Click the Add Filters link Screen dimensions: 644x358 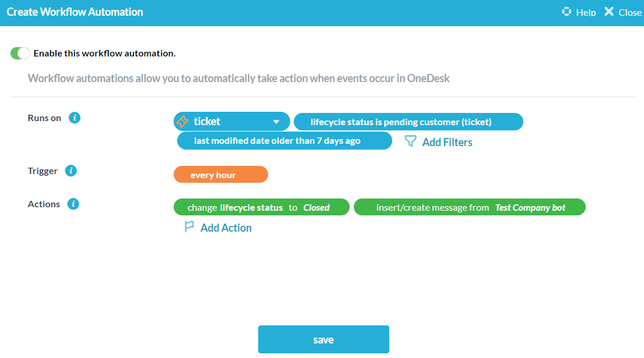447,142
